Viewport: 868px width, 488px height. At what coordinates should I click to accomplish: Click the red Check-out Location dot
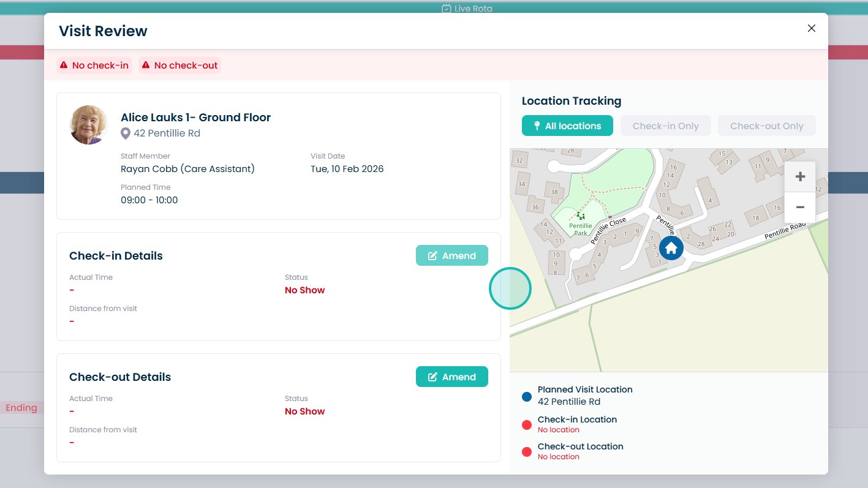(x=527, y=452)
